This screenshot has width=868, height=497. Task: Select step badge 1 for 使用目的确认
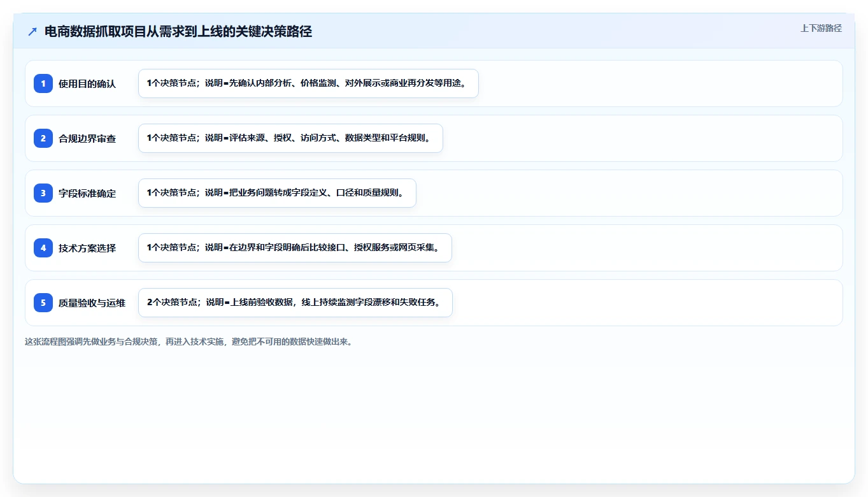pos(43,83)
